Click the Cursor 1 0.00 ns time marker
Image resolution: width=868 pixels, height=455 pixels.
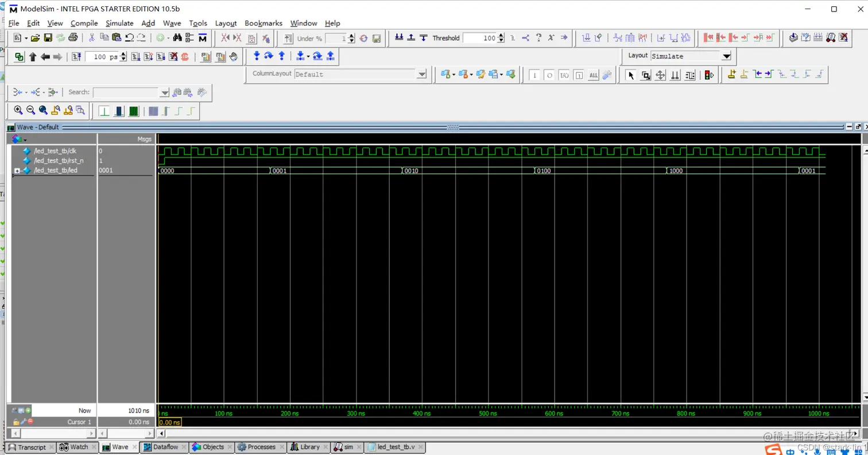[169, 422]
